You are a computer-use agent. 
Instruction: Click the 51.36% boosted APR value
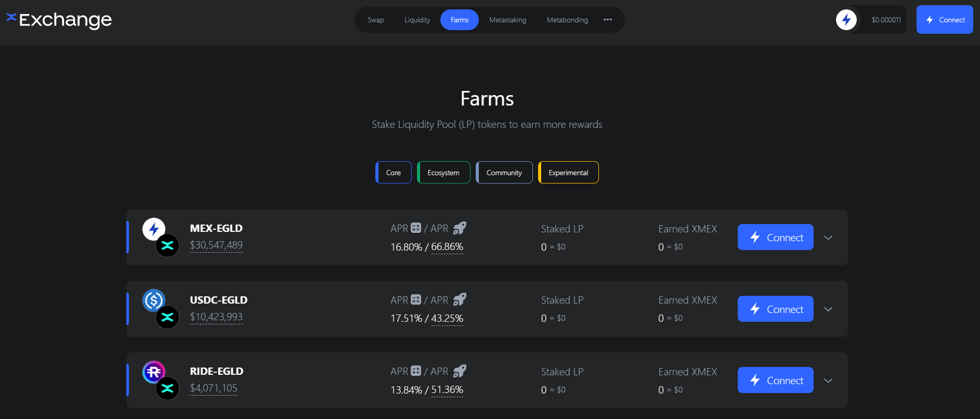447,390
